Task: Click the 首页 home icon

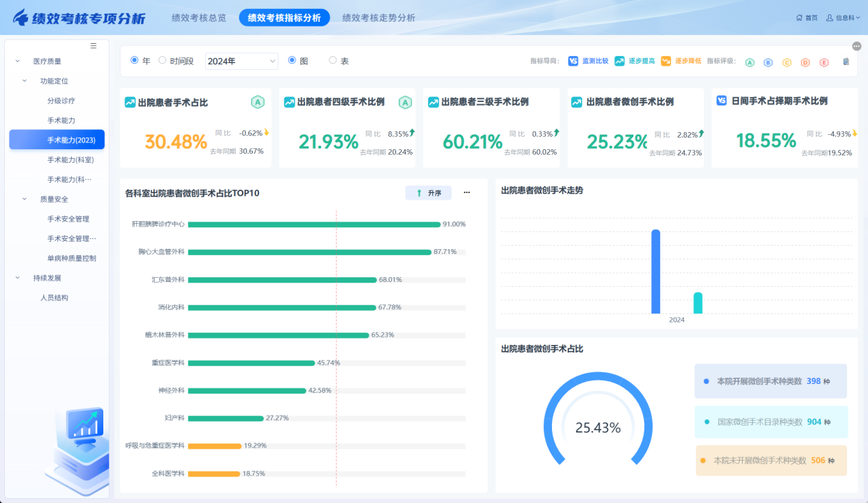Action: click(x=799, y=18)
